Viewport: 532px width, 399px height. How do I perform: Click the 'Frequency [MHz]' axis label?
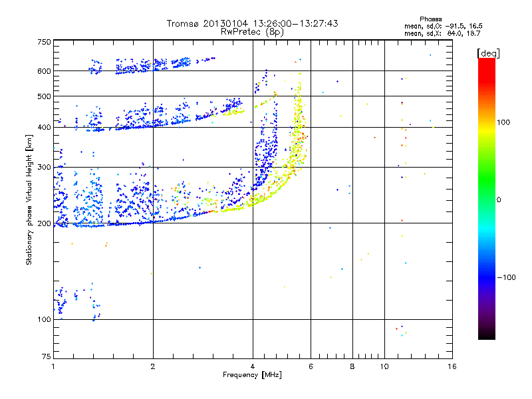click(252, 375)
